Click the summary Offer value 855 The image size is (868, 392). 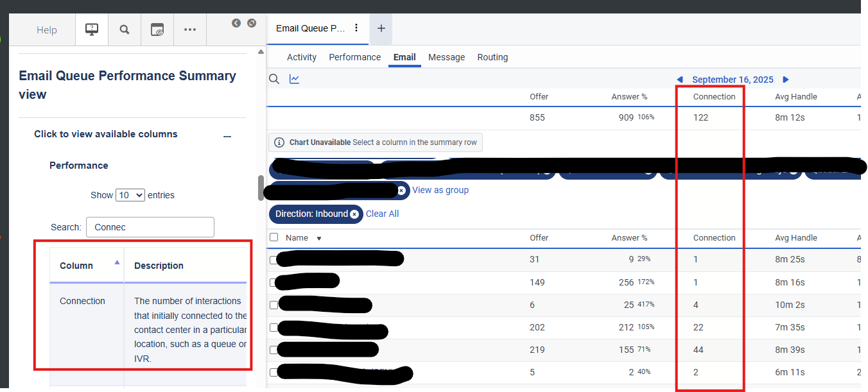(x=537, y=117)
